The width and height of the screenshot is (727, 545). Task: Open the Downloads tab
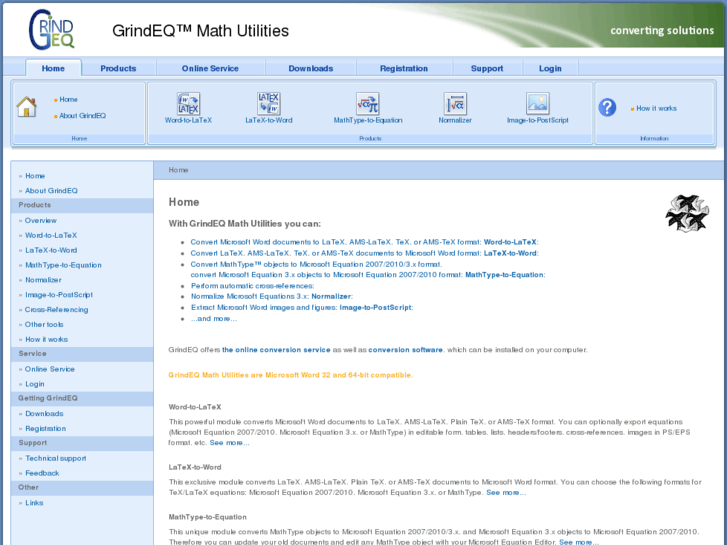point(311,68)
